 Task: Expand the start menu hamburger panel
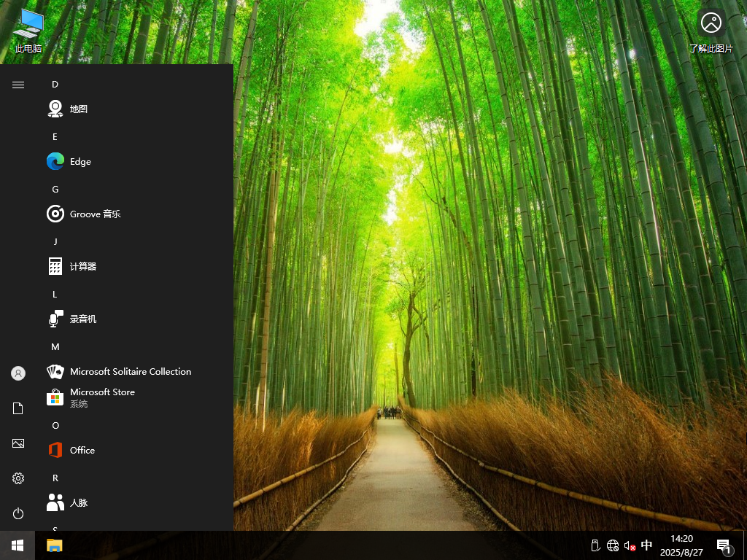pos(18,85)
